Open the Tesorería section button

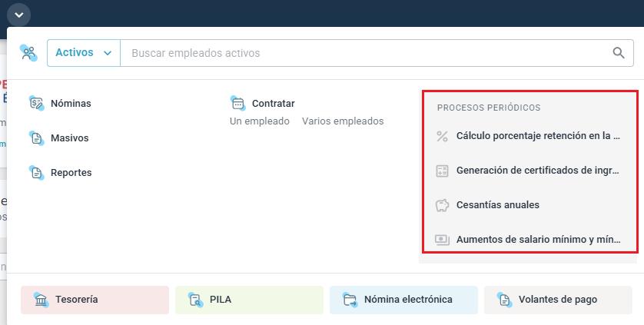tap(95, 300)
